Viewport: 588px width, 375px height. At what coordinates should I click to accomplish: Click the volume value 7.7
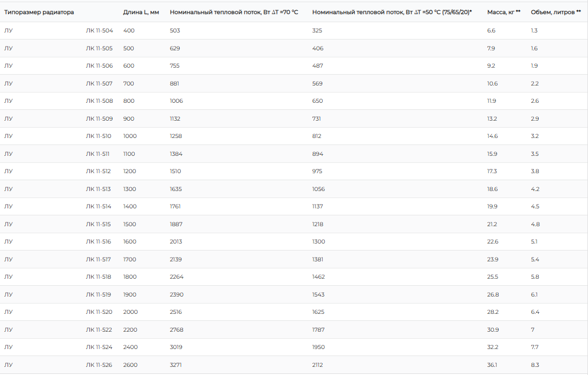534,347
